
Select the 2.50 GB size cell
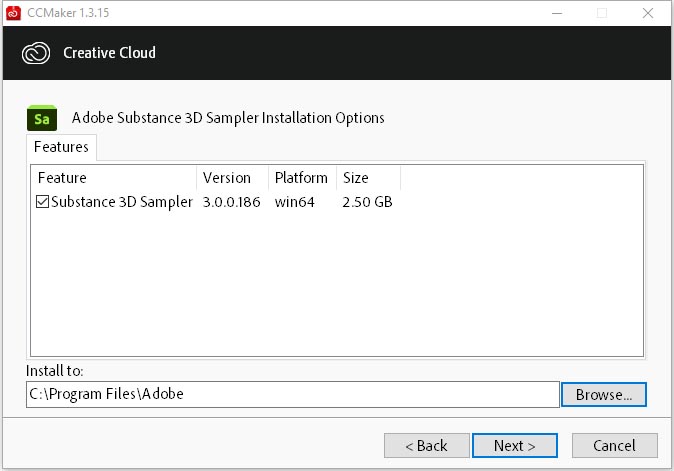click(368, 202)
